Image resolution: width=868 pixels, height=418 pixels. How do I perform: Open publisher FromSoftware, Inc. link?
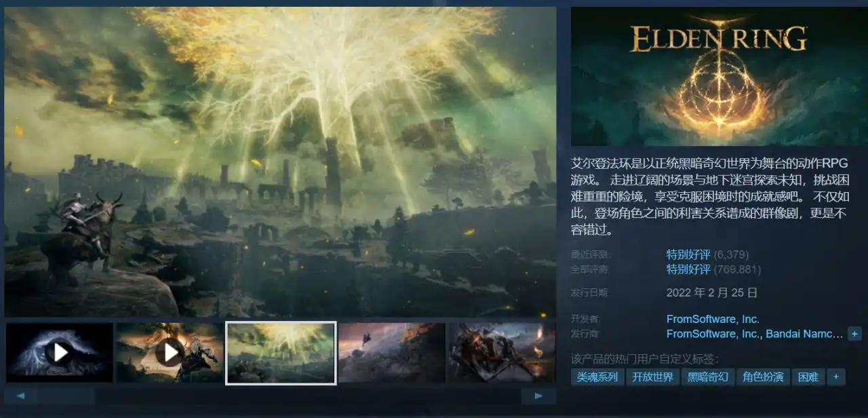pos(713,334)
